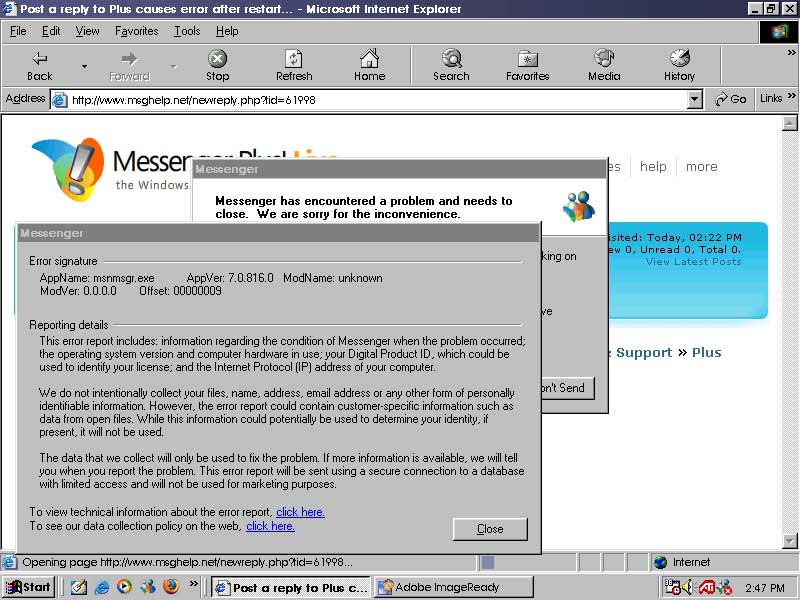Launch Firefox from the quick launch bar

[171, 587]
